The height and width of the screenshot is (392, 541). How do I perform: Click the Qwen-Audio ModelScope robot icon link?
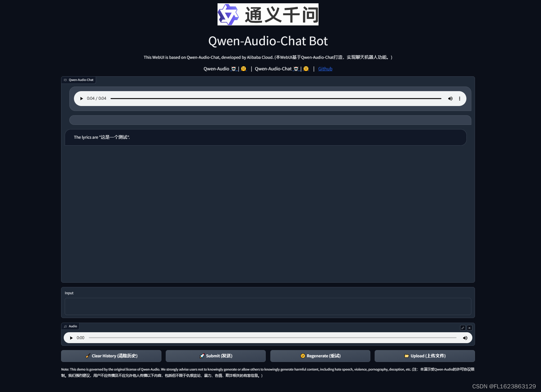pos(234,69)
